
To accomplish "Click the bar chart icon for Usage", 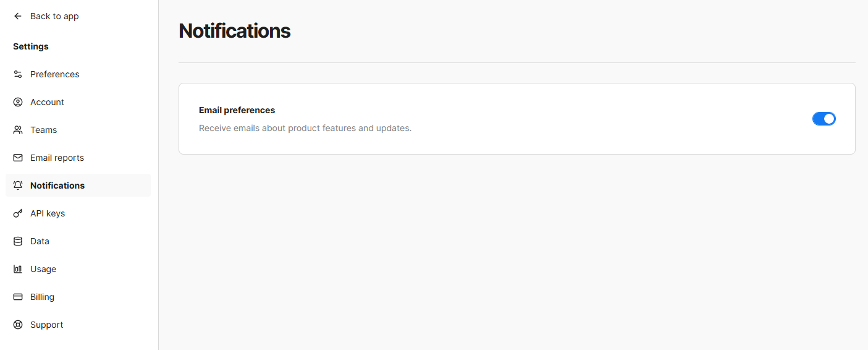I will (x=18, y=269).
